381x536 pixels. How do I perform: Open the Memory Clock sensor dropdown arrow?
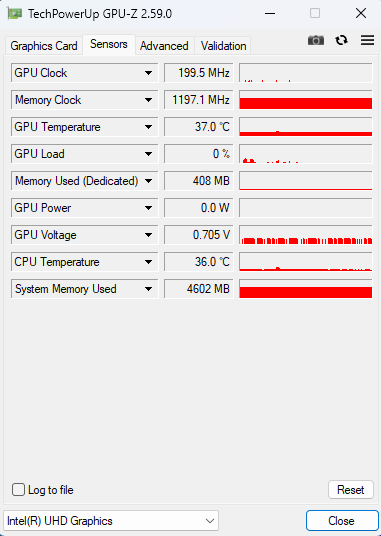click(x=148, y=100)
